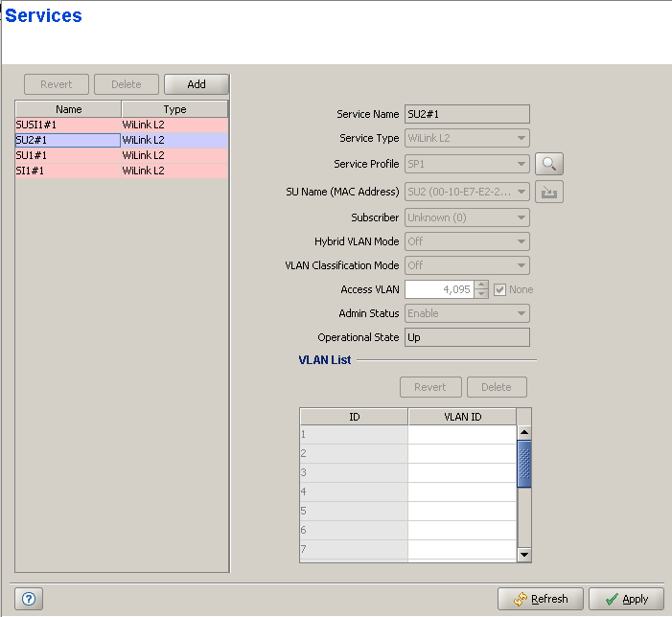Click the search icon beside Service Profile
The height and width of the screenshot is (617, 672).
click(x=549, y=164)
